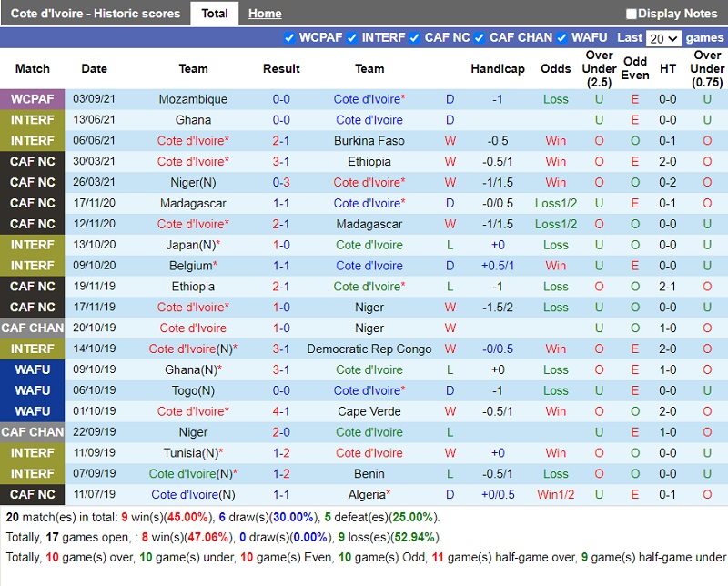Open the Democratic Rep Congo team page
The height and width of the screenshot is (586, 728).
[x=369, y=349]
